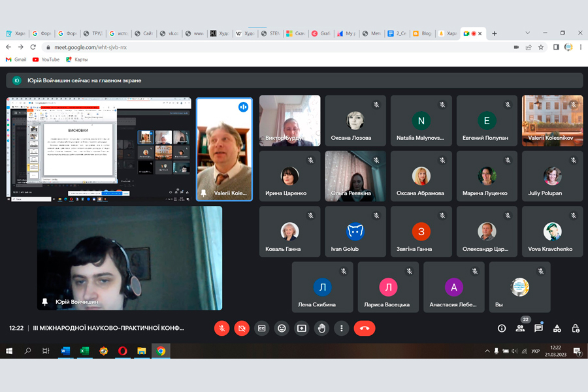This screenshot has width=588, height=392.
Task: Open the system volume control
Action: click(x=515, y=351)
